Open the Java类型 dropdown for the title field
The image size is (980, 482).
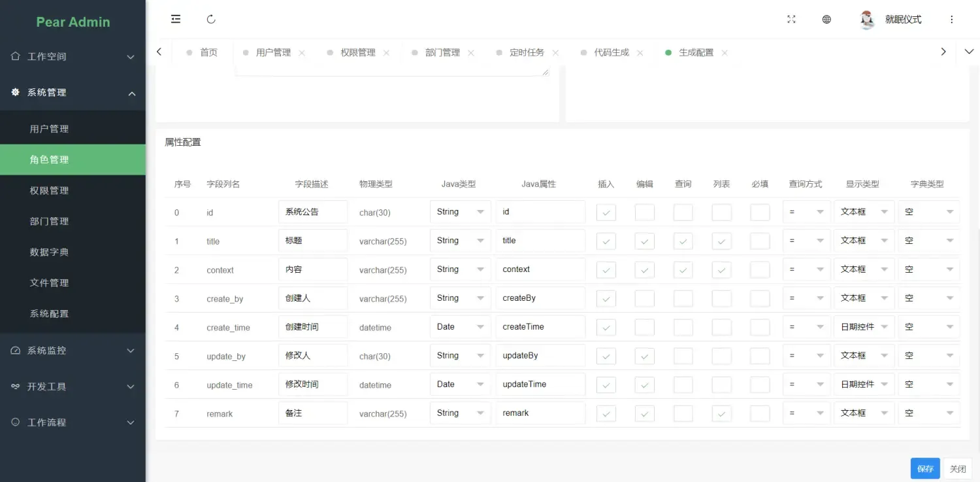click(460, 240)
